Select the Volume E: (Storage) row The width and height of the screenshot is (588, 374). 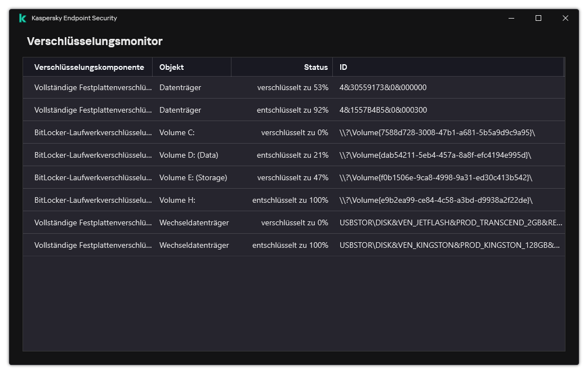[293, 177]
